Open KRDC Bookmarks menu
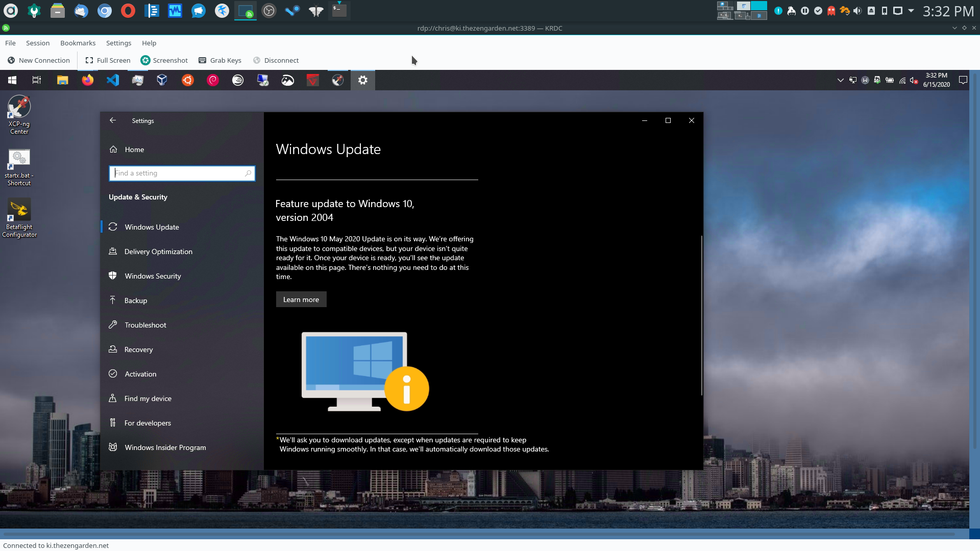The image size is (980, 551). pos(78,43)
